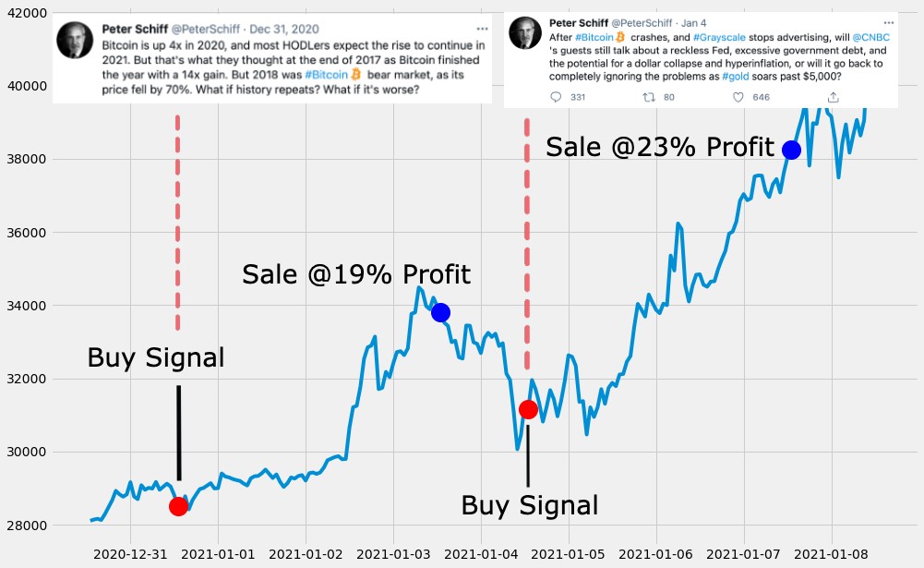This screenshot has width=924, height=568.
Task: Open the Jan 4 tweet's more options menu
Action: click(x=888, y=22)
